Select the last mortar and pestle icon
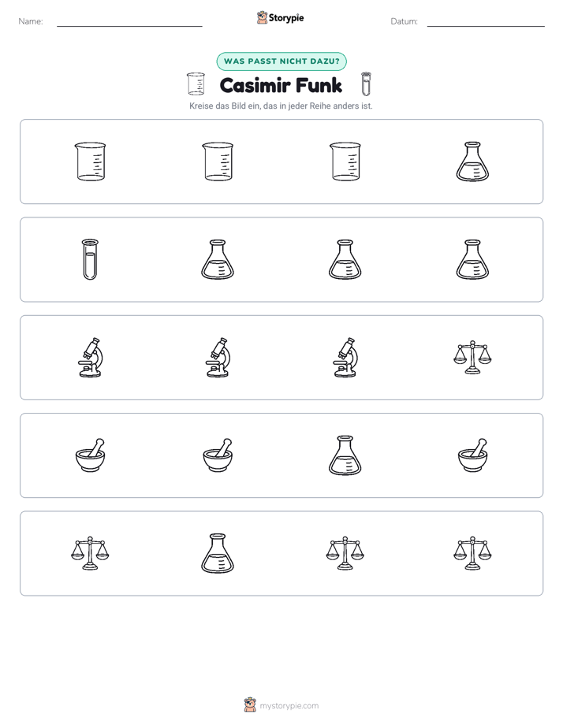The image size is (563, 728). (472, 455)
